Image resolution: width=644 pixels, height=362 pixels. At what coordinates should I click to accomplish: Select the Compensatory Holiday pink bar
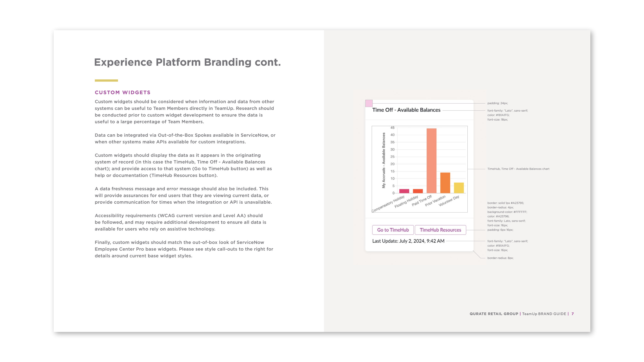tap(404, 191)
